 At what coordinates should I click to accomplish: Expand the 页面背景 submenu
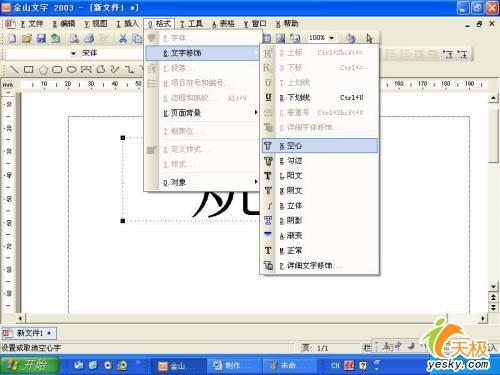[x=202, y=113]
